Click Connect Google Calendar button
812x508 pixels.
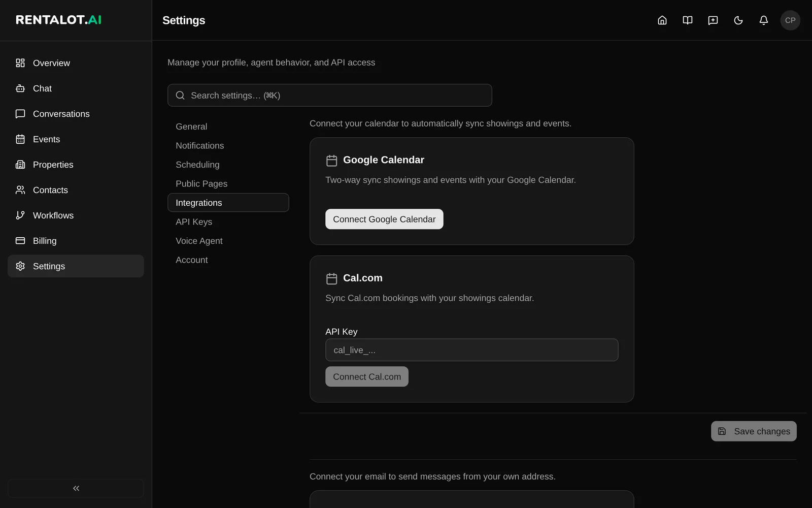(x=384, y=219)
